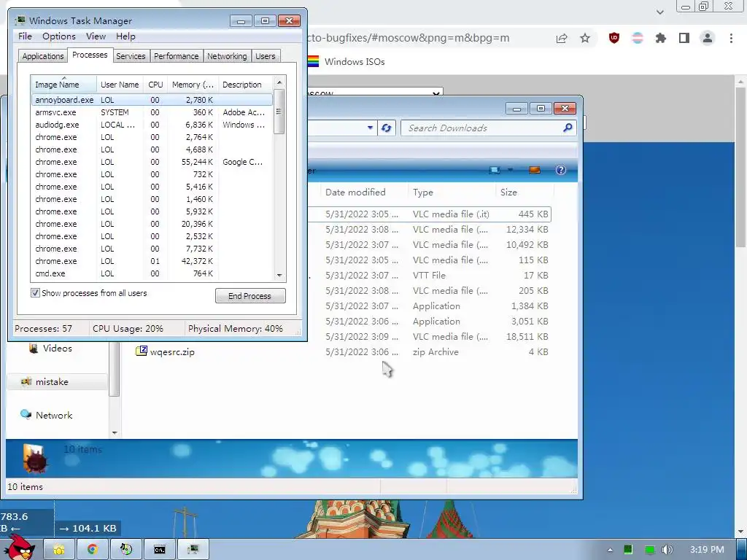The width and height of the screenshot is (747, 560).
Task: Open the Chrome extensions puzzle icon
Action: click(661, 38)
